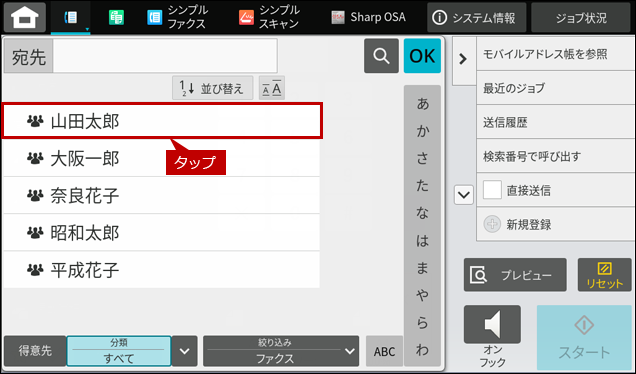
Task: Open the 分類 dropdown arrow
Action: 185,351
